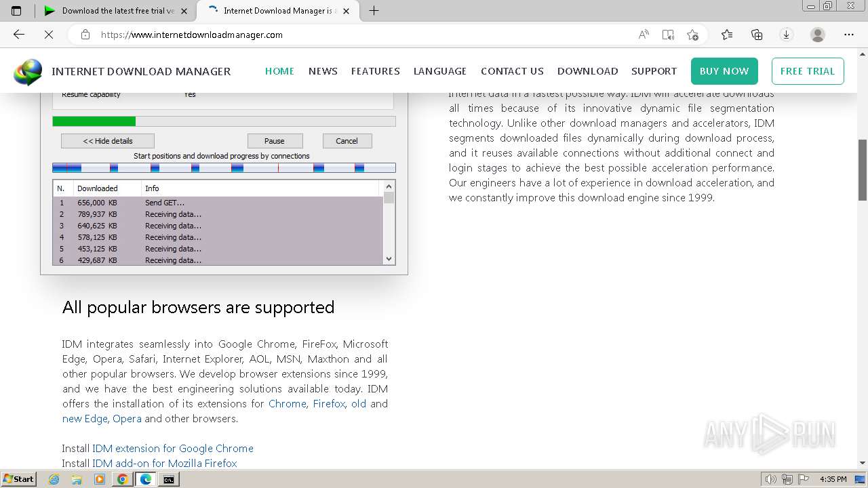Screen dimensions: 868x488
Task: Open a new browser tab
Action: click(x=374, y=11)
